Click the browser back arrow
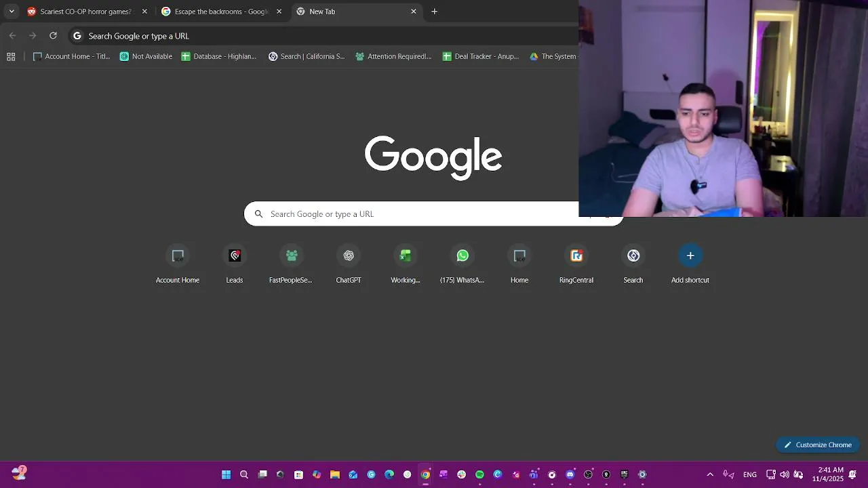 tap(12, 36)
